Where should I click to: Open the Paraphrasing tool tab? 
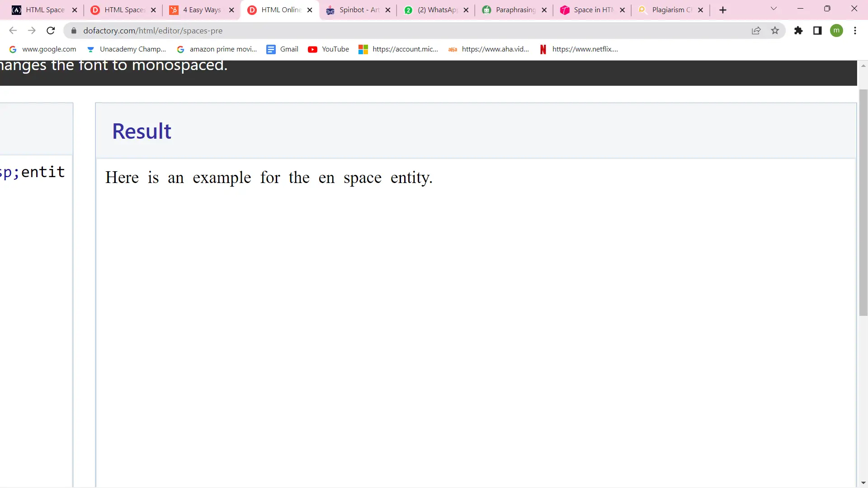(510, 9)
